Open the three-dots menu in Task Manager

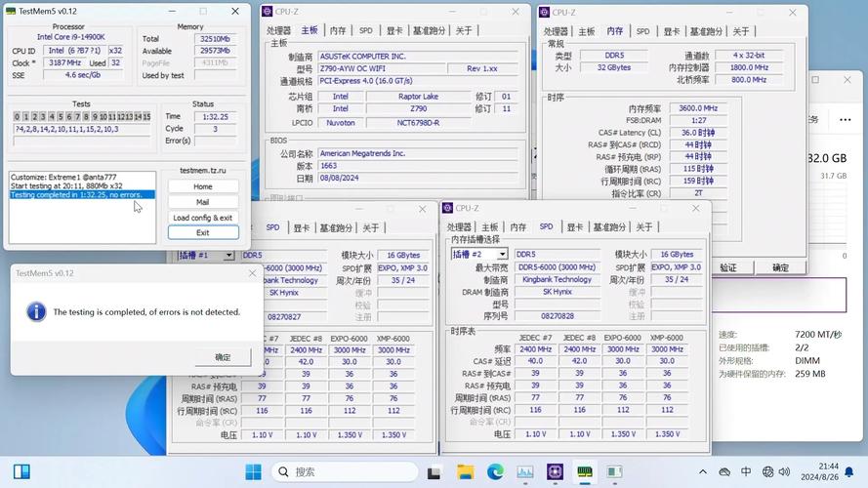tap(845, 119)
